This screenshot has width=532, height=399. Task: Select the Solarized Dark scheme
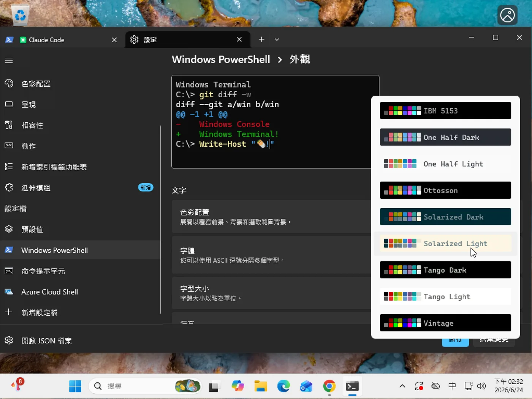coord(445,217)
